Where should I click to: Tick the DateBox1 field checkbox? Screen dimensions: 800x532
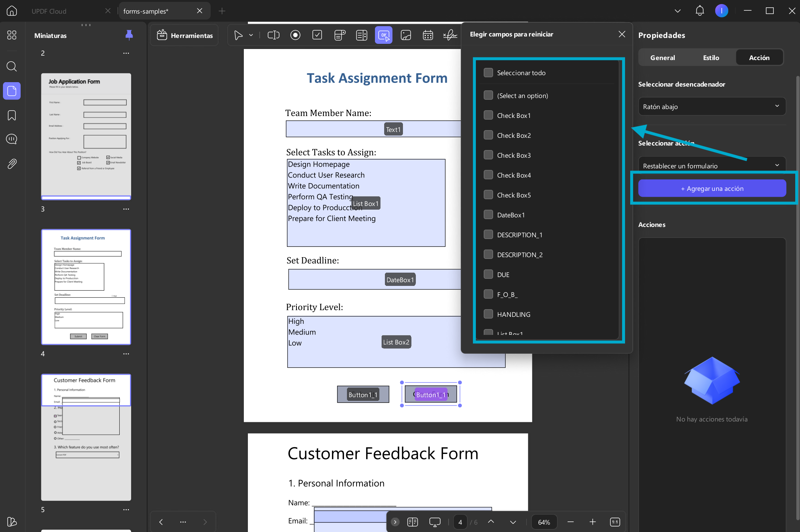tap(488, 215)
